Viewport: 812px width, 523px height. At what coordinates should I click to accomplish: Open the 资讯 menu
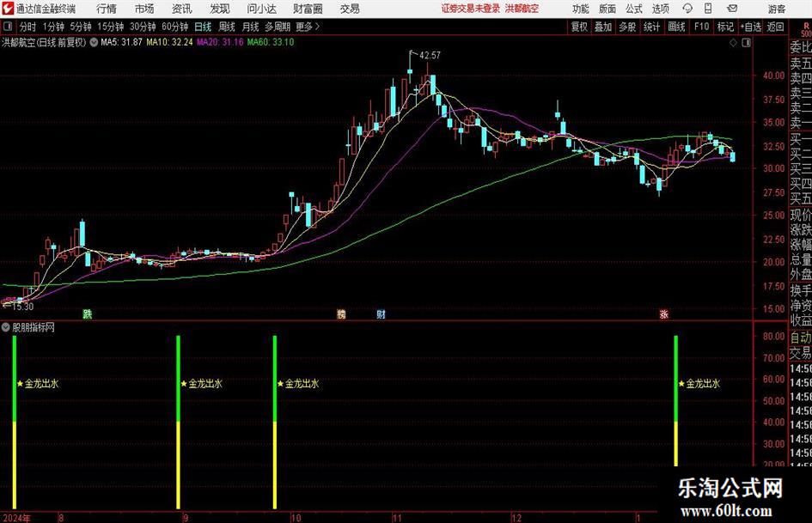182,9
